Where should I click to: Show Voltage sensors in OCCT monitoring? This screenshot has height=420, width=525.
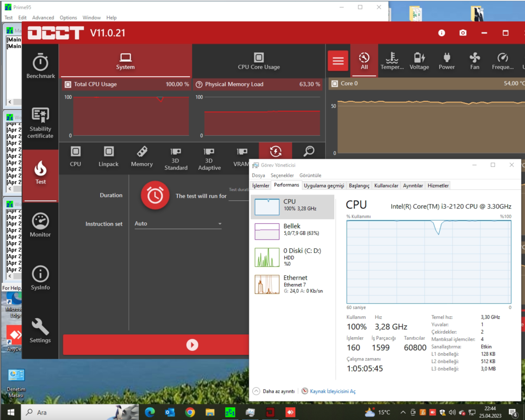419,61
